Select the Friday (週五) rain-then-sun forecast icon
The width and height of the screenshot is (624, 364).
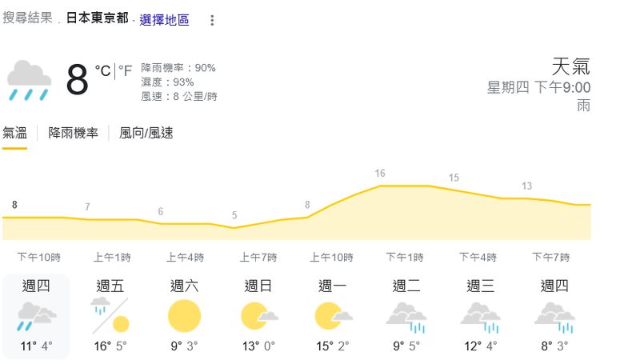[110, 315]
